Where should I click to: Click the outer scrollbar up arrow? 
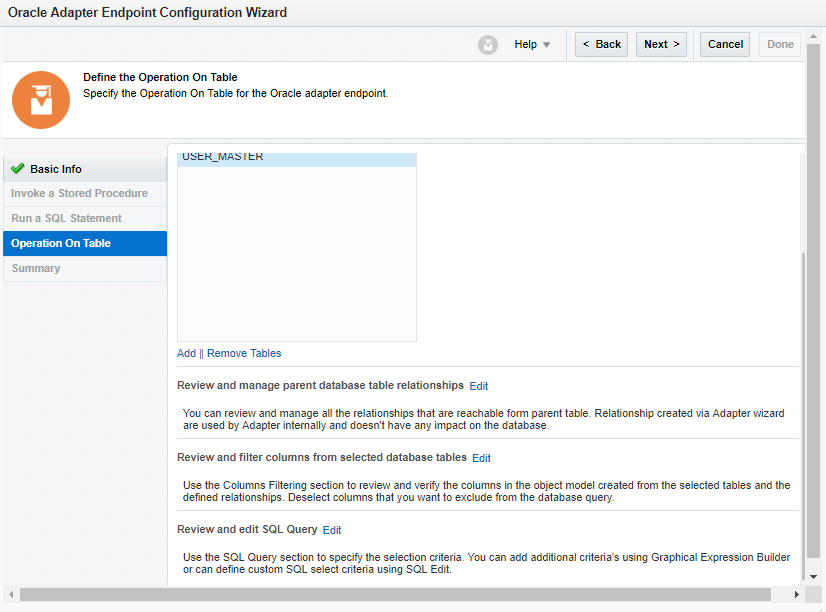[813, 37]
